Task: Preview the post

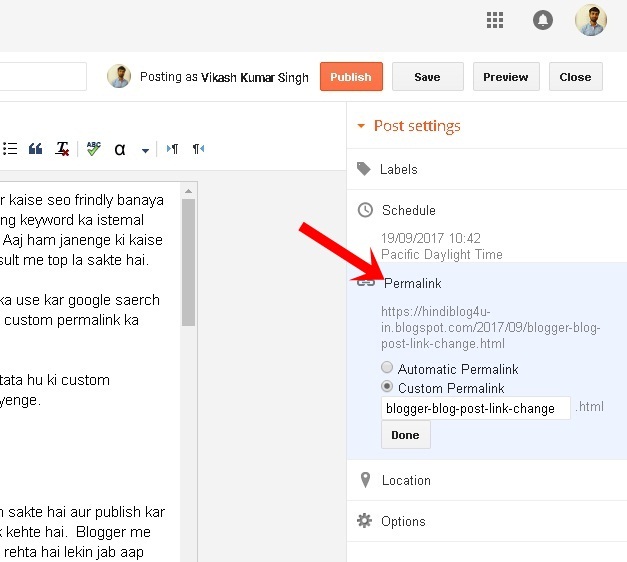Action: pyautogui.click(x=506, y=76)
